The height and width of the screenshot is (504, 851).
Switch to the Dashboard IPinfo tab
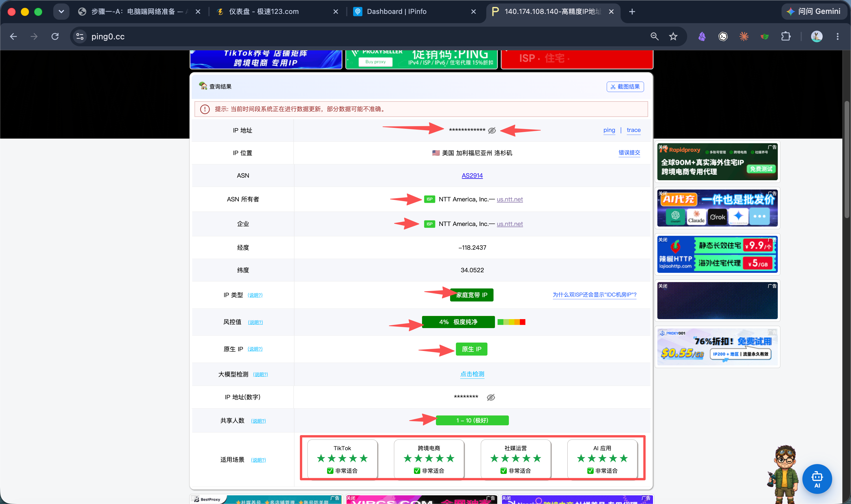pos(415,12)
